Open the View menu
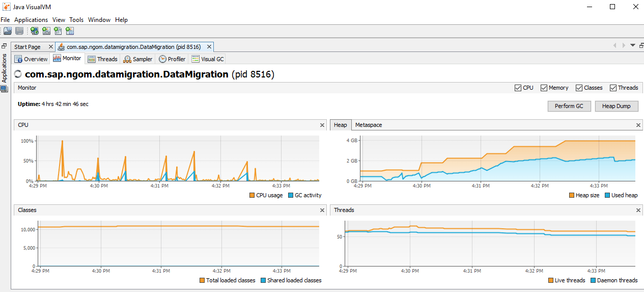 [59, 20]
